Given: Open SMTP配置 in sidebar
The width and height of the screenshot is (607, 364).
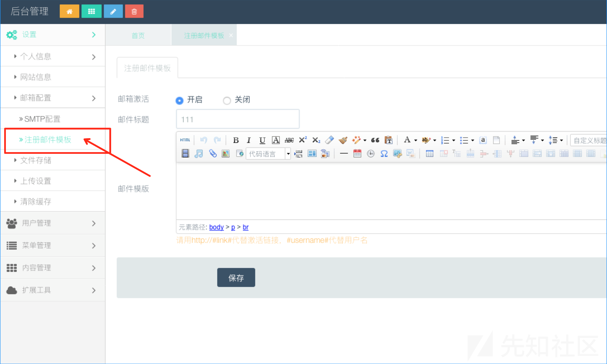Looking at the screenshot, I should [x=42, y=119].
